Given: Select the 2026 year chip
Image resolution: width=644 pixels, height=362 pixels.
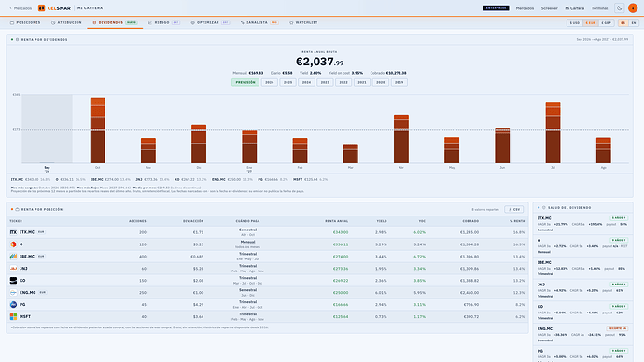Looking at the screenshot, I should [x=270, y=82].
